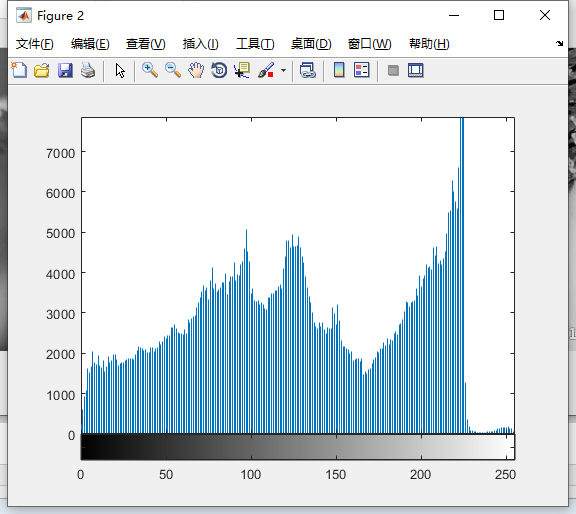Expand the brush color dropdown arrow
This screenshot has width=576, height=514.
[x=283, y=70]
